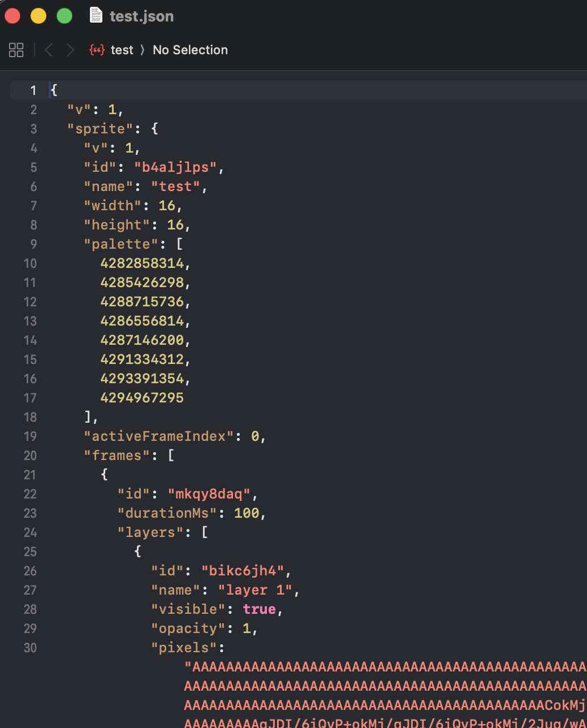
Task: Maximize the window with green button
Action: (x=64, y=16)
